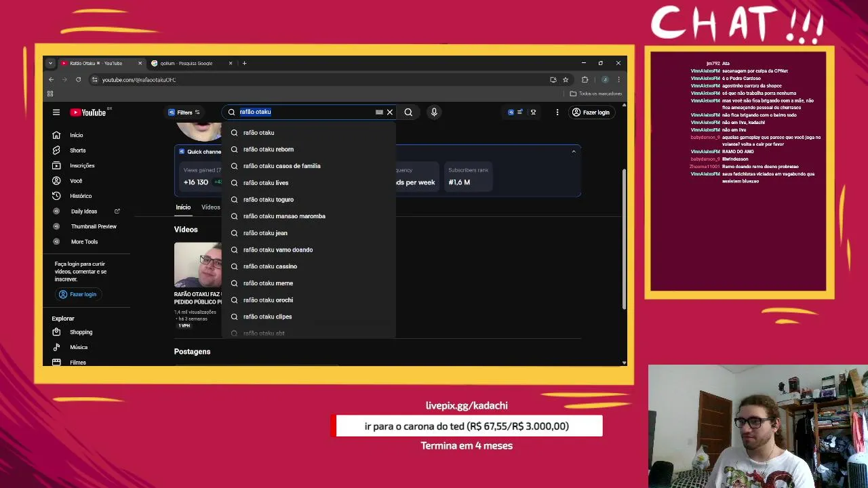Select suggestion "rafão otaku toguro"
Image resolution: width=868 pixels, height=488 pixels.
309,199
